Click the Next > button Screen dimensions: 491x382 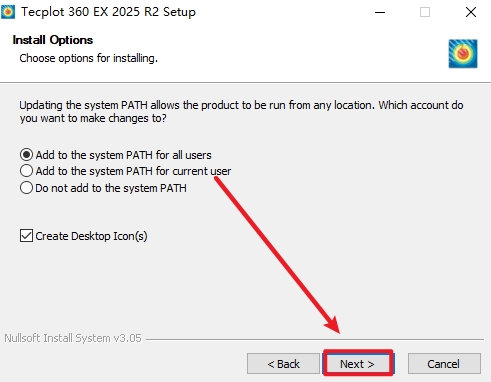358,363
